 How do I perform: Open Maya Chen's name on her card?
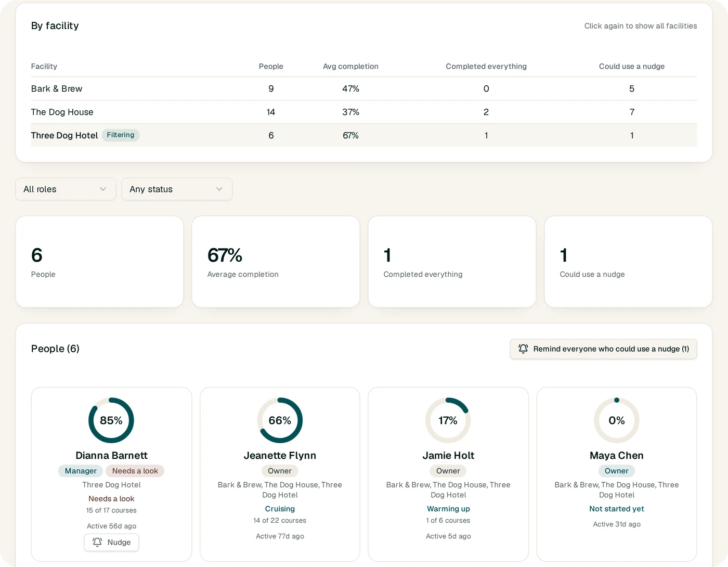617,456
